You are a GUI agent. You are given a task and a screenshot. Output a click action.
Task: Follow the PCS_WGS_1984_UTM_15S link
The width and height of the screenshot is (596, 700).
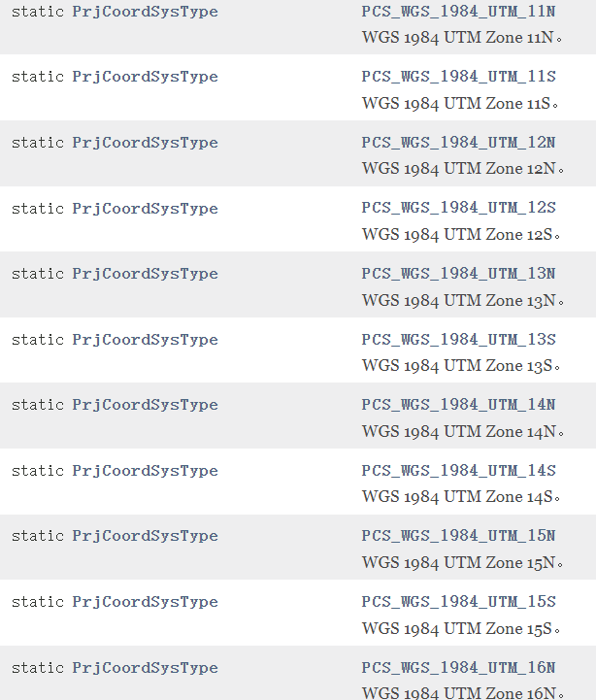(x=458, y=602)
